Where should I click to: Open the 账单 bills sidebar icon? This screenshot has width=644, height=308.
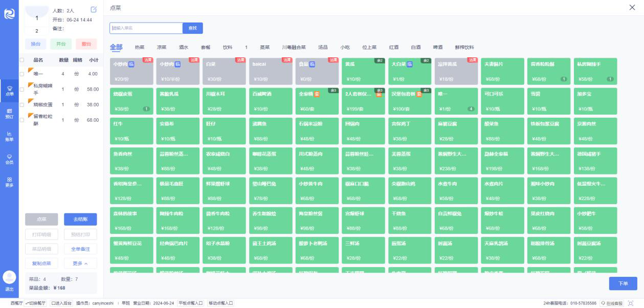tap(9, 136)
